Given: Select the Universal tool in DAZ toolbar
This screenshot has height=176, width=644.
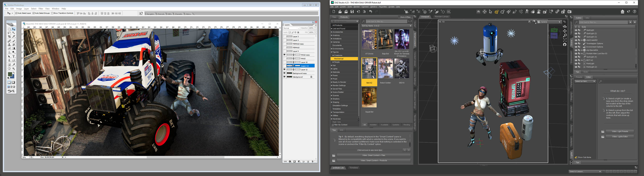Looking at the screenshot, I should click(497, 12).
